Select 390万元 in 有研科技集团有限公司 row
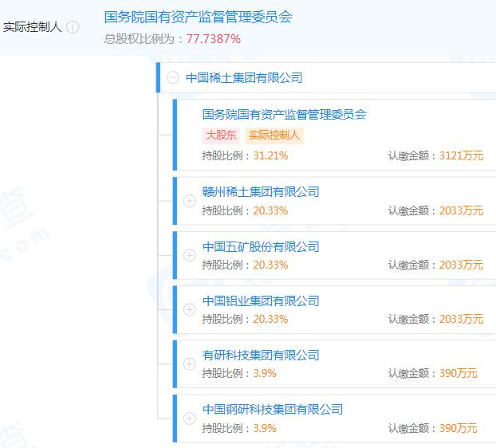Image resolution: width=496 pixels, height=448 pixels. (x=459, y=373)
